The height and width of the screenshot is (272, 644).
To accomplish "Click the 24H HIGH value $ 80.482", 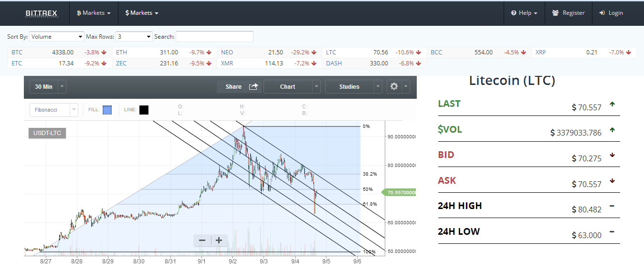I will point(587,209).
